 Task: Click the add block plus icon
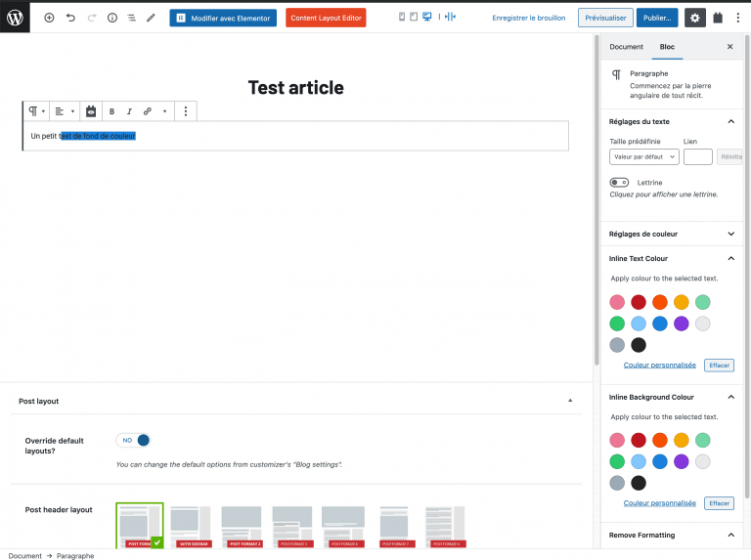(x=49, y=18)
